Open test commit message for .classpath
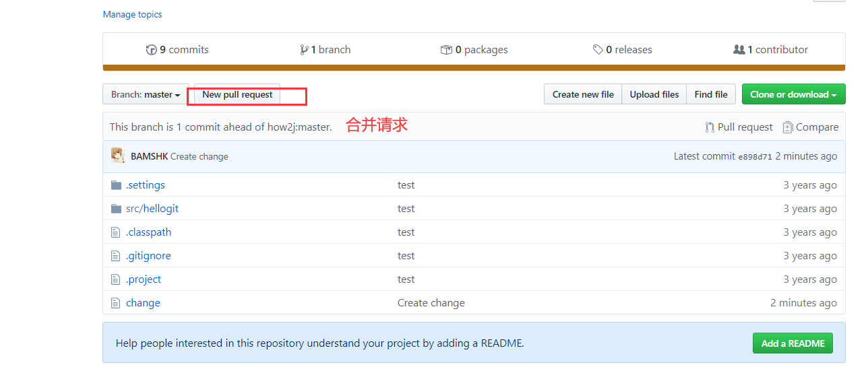 click(406, 232)
